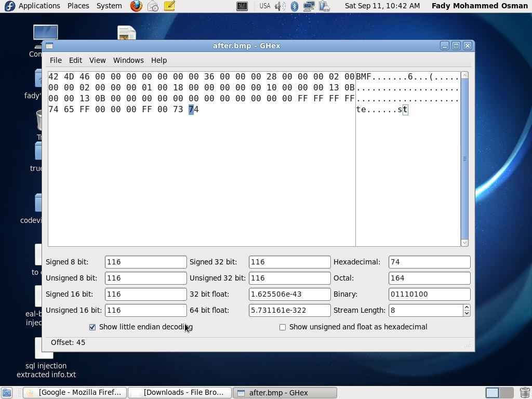Click the network connection icon
This screenshot has width=532, height=399.
[x=309, y=6]
